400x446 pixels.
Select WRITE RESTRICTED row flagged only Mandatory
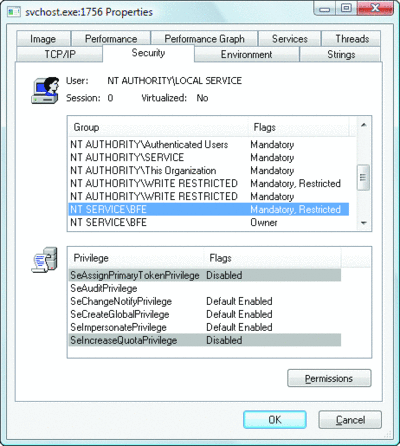tap(209, 196)
